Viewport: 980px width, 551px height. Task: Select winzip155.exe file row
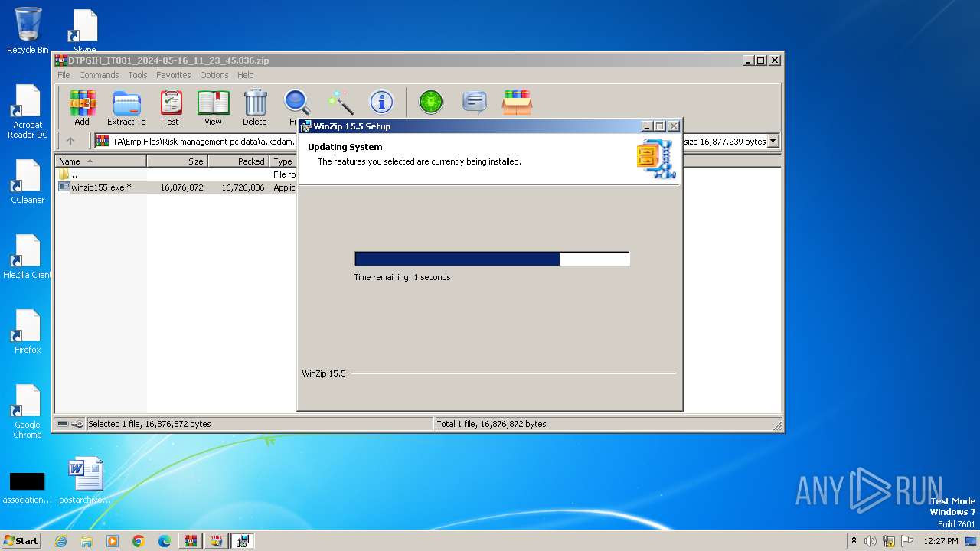point(176,187)
